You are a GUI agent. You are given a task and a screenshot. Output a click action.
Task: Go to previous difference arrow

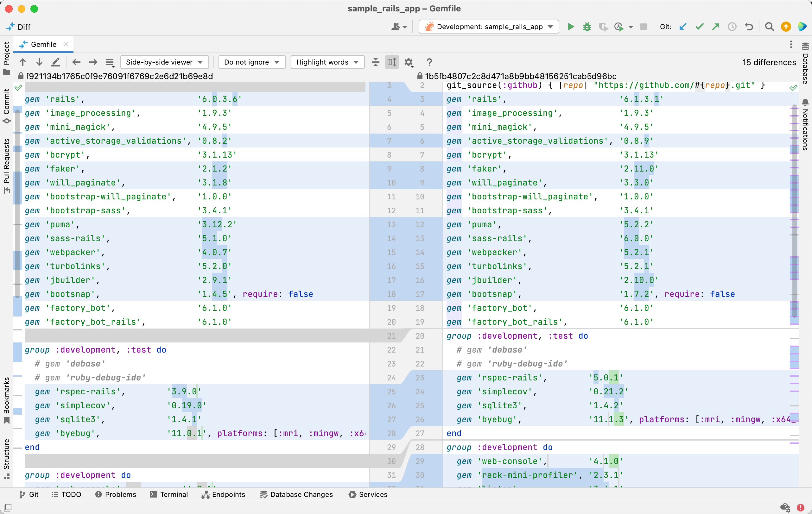22,62
